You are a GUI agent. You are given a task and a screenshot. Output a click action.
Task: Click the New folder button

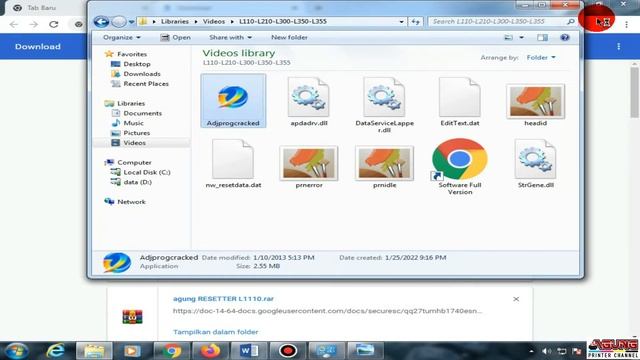[x=289, y=37]
